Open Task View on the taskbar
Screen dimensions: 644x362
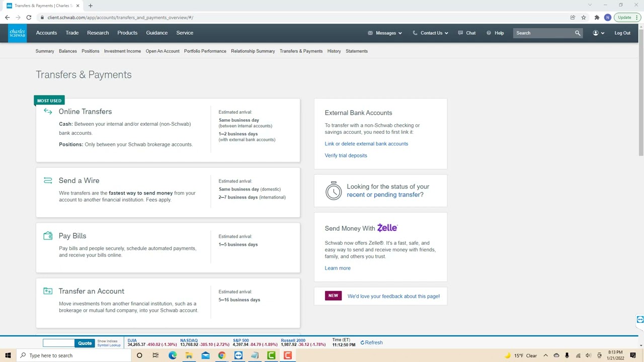point(155,355)
